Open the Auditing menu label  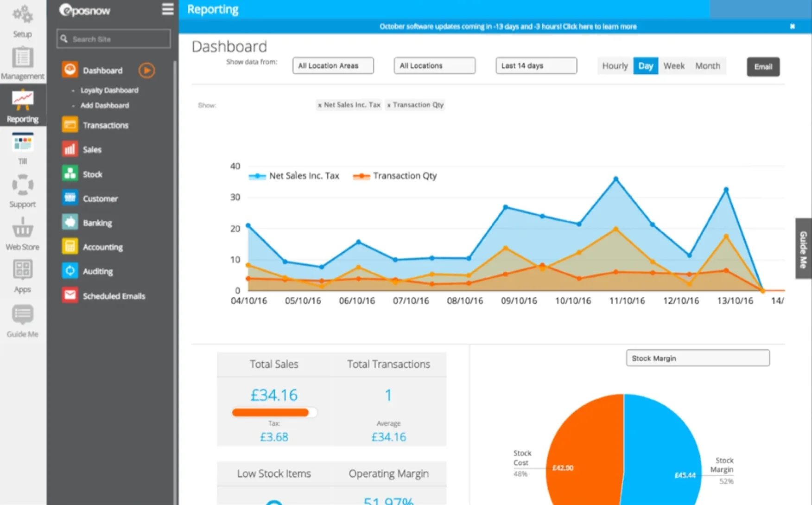[x=98, y=271]
